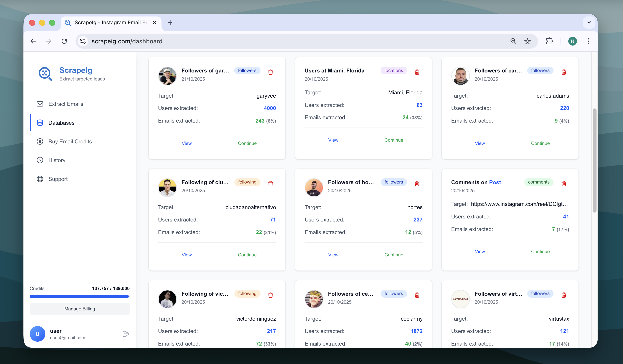Open a new browser tab
The image size is (623, 364).
(170, 23)
